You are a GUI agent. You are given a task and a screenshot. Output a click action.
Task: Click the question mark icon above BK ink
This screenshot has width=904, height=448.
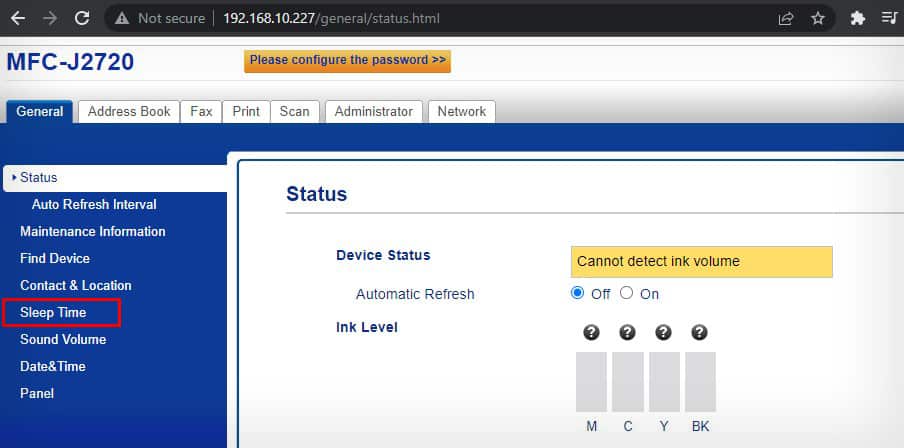pos(699,332)
